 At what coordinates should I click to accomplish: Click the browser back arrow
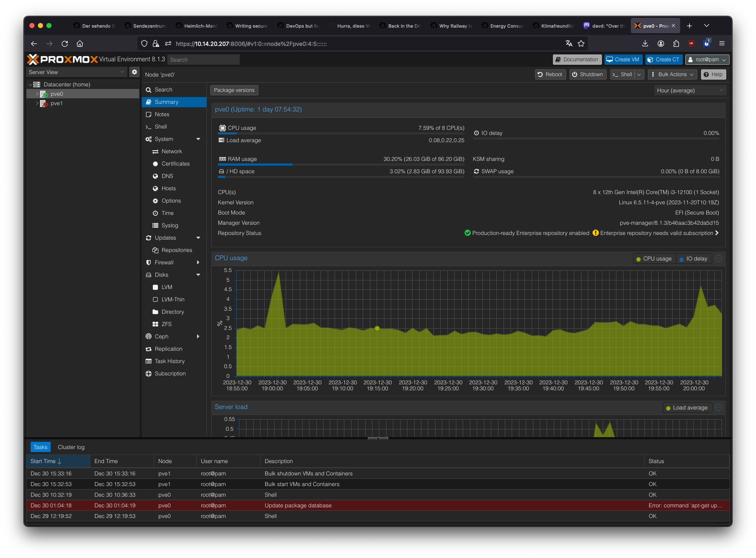(34, 43)
